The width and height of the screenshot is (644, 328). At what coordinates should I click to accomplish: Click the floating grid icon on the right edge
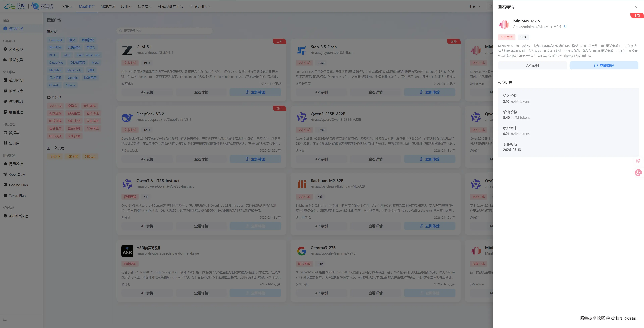click(x=638, y=161)
